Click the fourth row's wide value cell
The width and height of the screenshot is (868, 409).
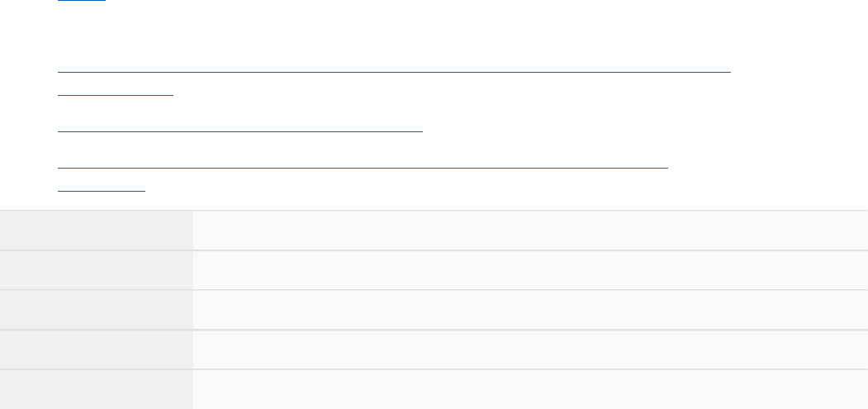click(x=530, y=350)
